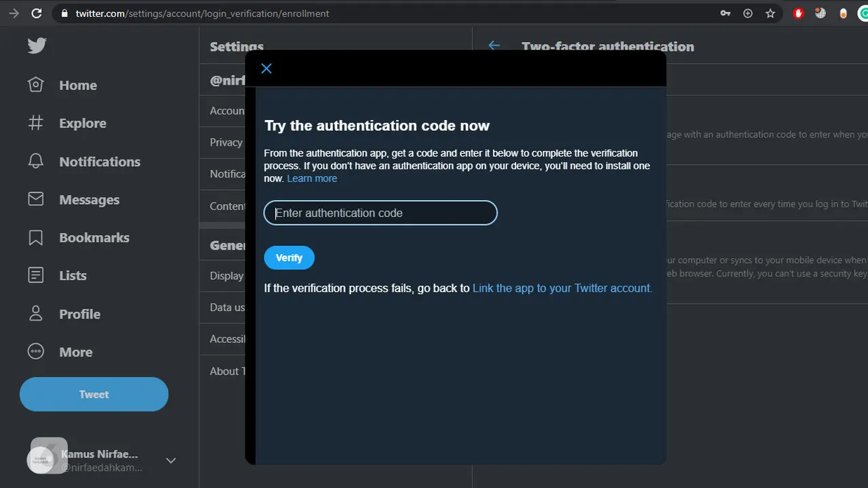Viewport: 868px width, 488px height.
Task: Open Lists in sidebar
Action: [x=57, y=275]
